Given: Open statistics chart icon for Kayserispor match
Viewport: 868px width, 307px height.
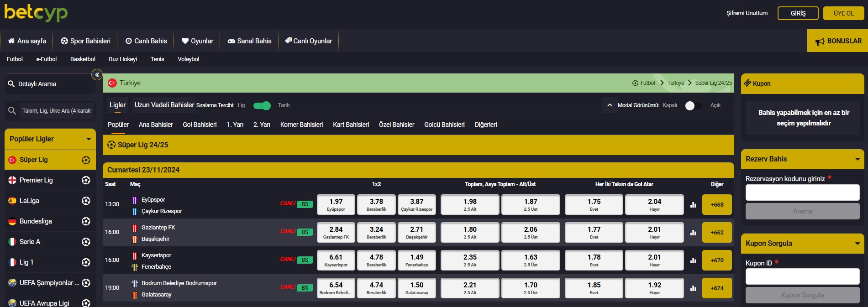Looking at the screenshot, I should pos(693,260).
